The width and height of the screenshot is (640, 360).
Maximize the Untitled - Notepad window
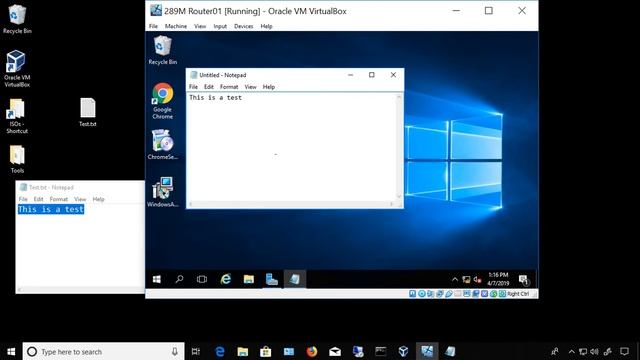click(x=372, y=75)
